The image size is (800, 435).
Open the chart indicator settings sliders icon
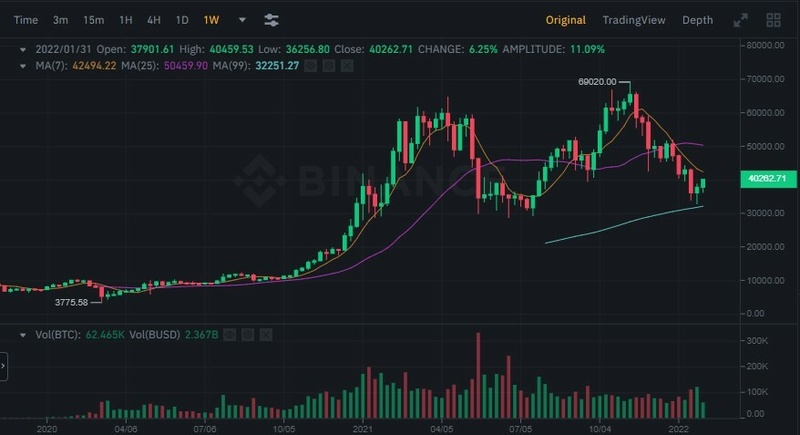271,20
